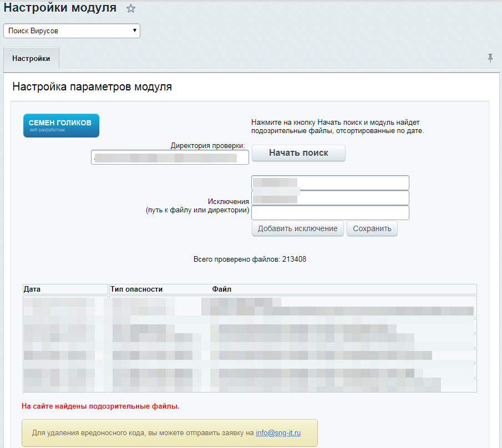
Task: Focus the second exclusion path field
Action: click(x=330, y=198)
